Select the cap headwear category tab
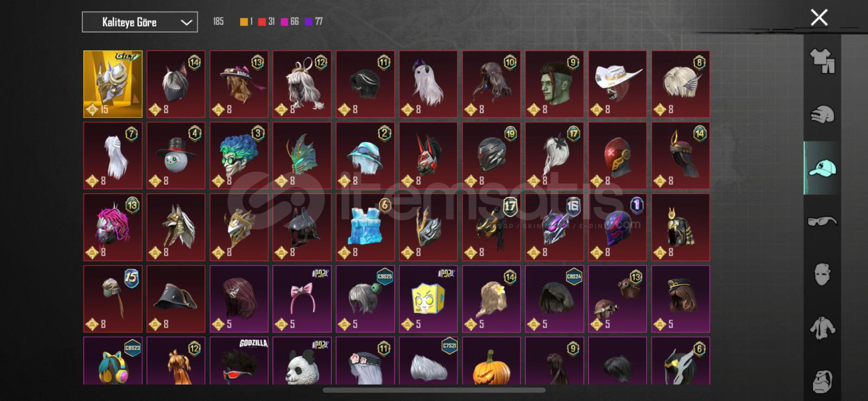 (x=822, y=168)
